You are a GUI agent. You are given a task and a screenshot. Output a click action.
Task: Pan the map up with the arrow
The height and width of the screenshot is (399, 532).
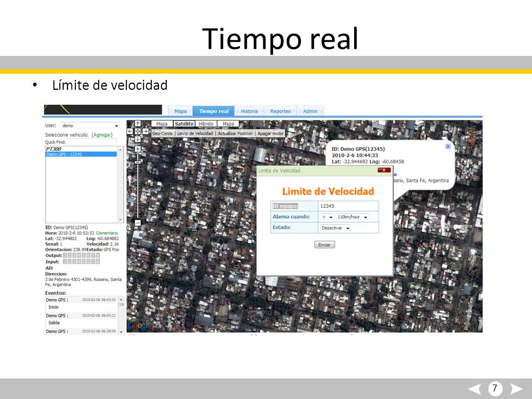pyautogui.click(x=138, y=124)
